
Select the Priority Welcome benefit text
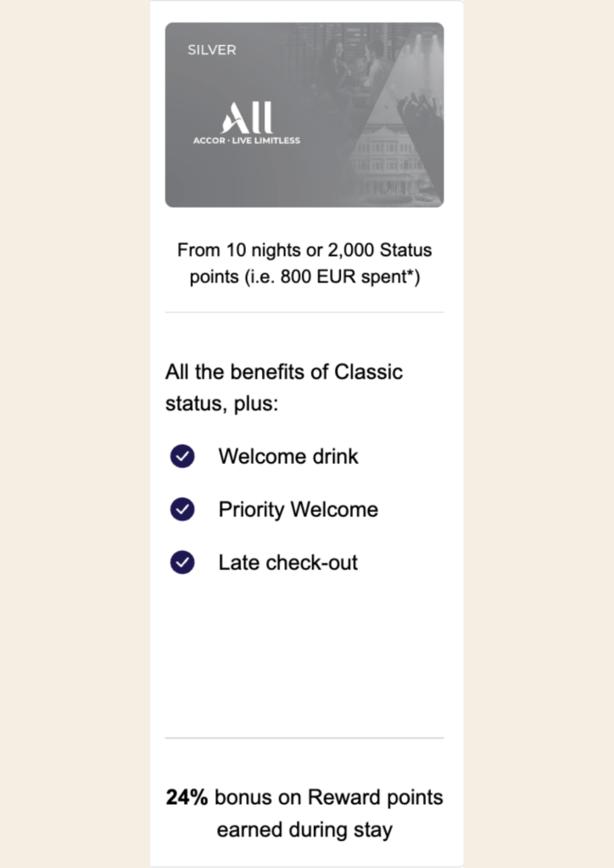click(298, 509)
